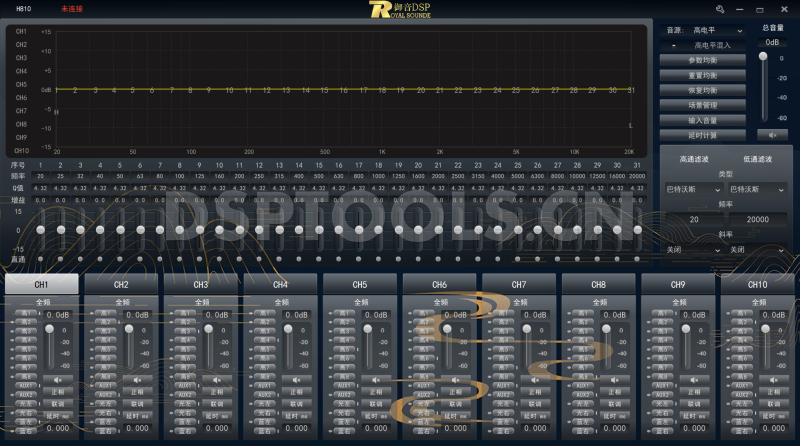Click high-pass frequency field showing 20
The height and width of the screenshot is (446, 800).
694,219
